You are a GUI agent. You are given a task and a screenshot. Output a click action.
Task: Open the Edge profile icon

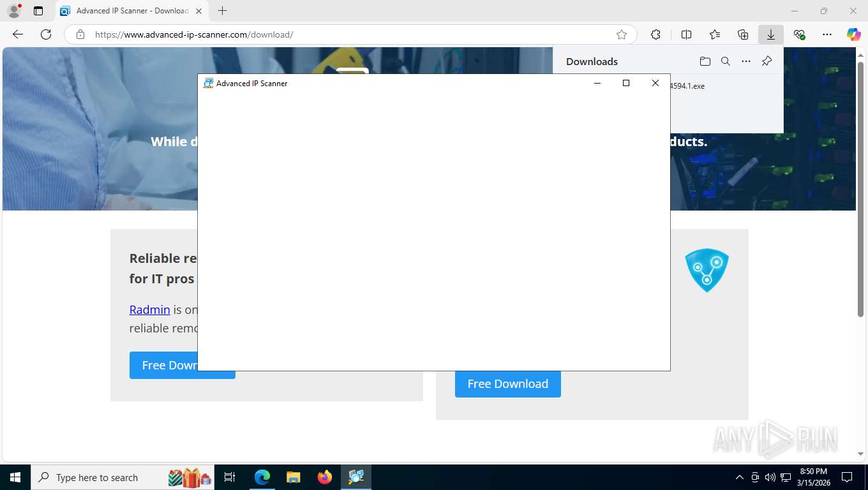(x=14, y=11)
